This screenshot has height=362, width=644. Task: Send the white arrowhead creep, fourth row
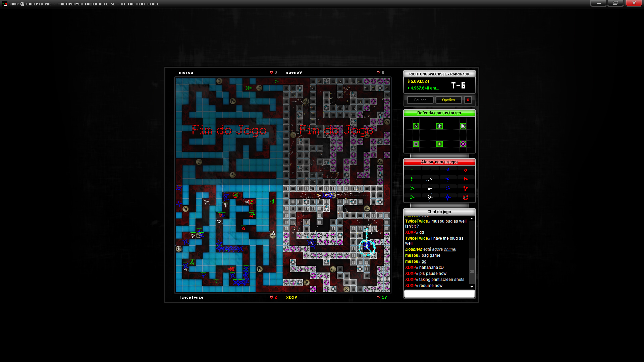click(x=430, y=197)
